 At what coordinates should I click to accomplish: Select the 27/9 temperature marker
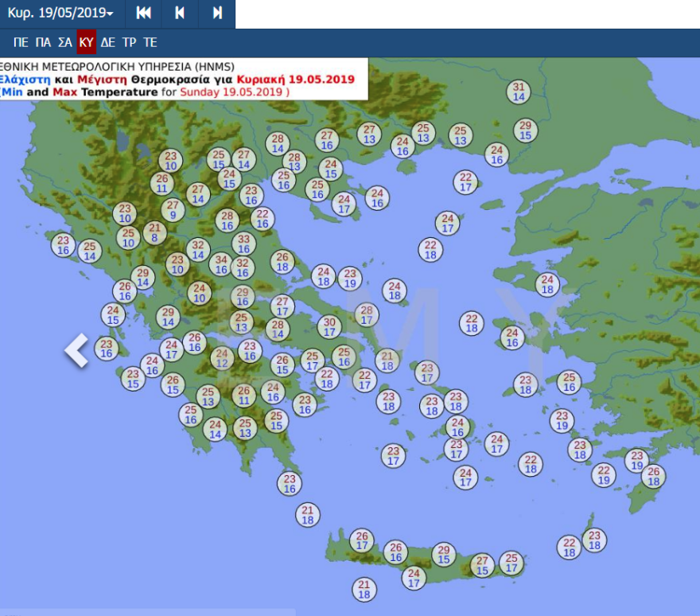pyautogui.click(x=173, y=210)
